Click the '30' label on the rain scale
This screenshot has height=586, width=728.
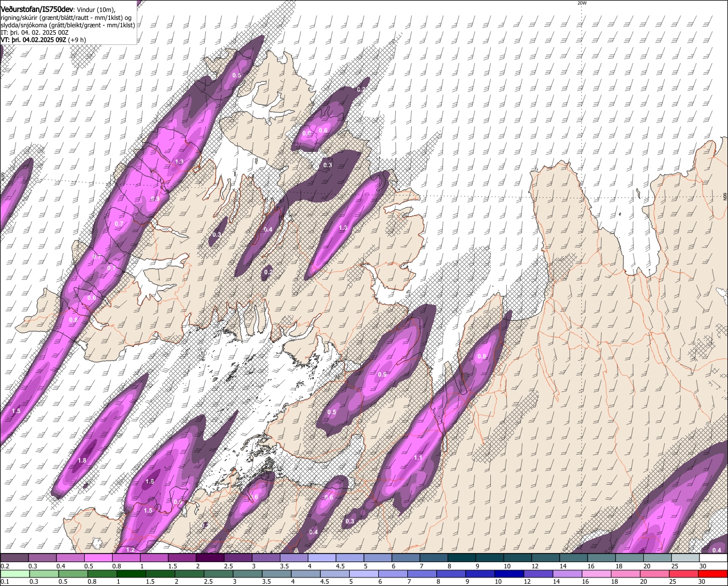pos(702,581)
